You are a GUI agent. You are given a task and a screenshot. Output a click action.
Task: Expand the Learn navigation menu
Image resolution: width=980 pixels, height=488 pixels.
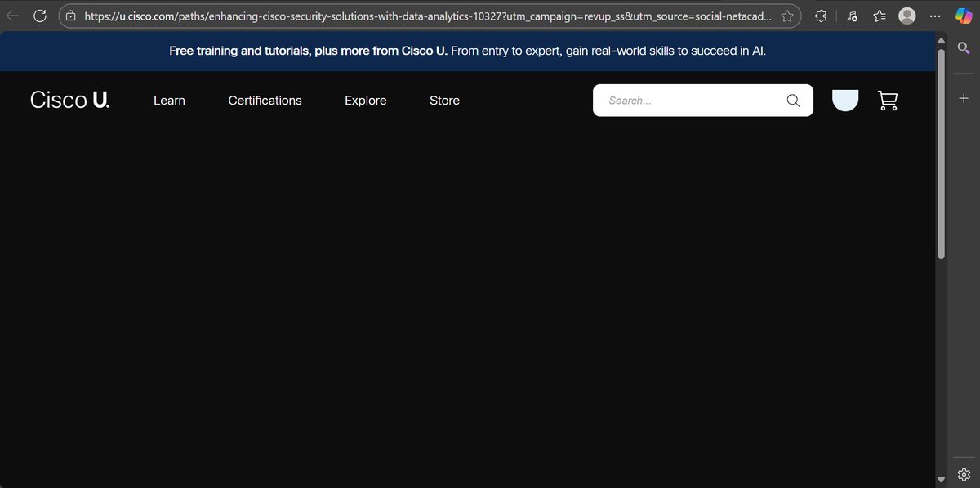click(169, 100)
